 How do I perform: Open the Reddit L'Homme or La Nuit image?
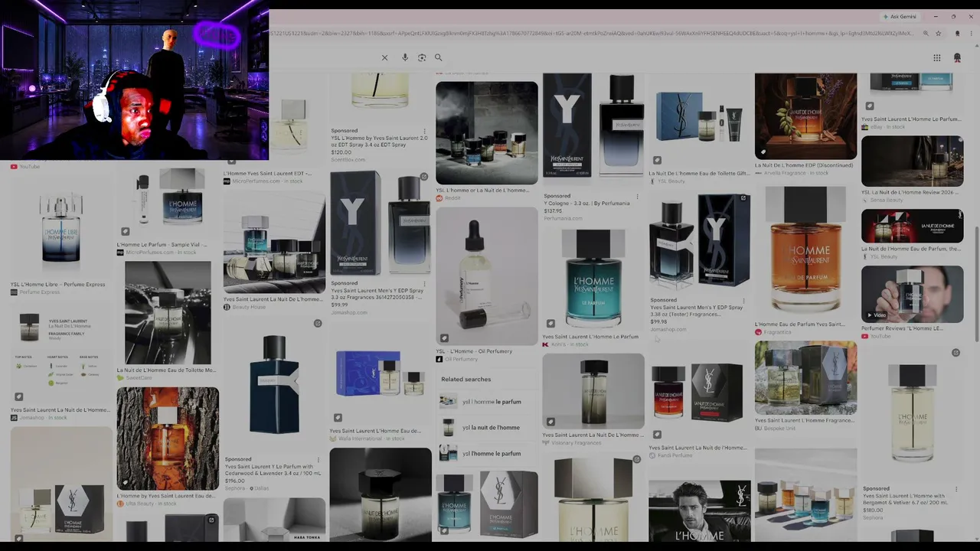[487, 133]
